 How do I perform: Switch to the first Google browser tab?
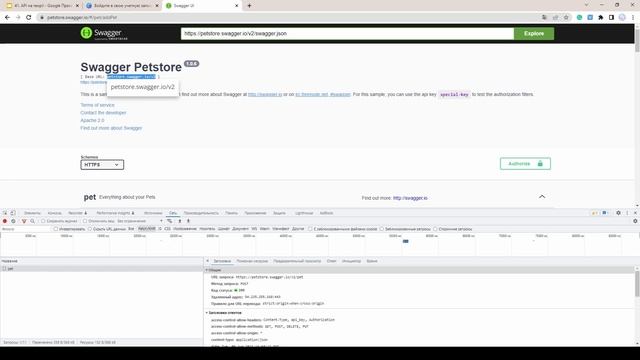click(x=42, y=6)
